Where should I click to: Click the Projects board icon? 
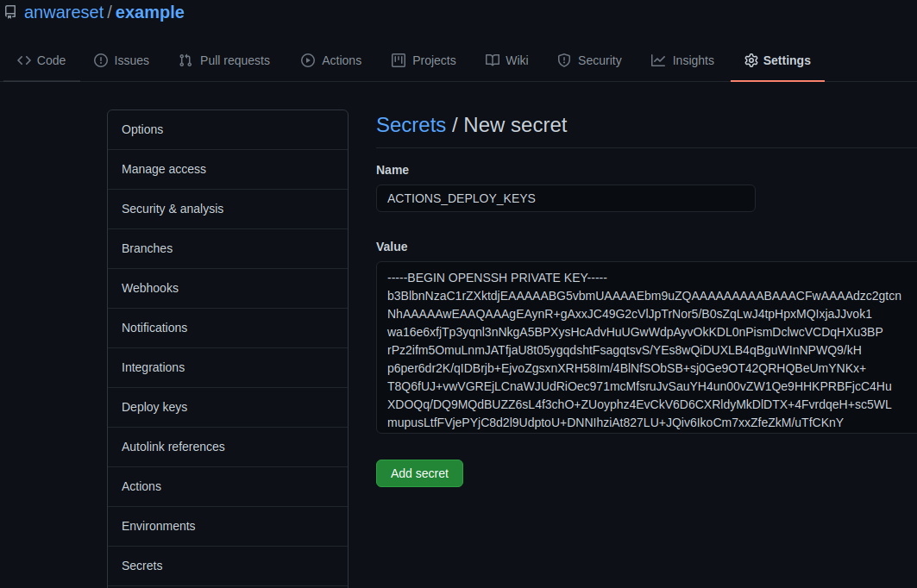(x=399, y=60)
